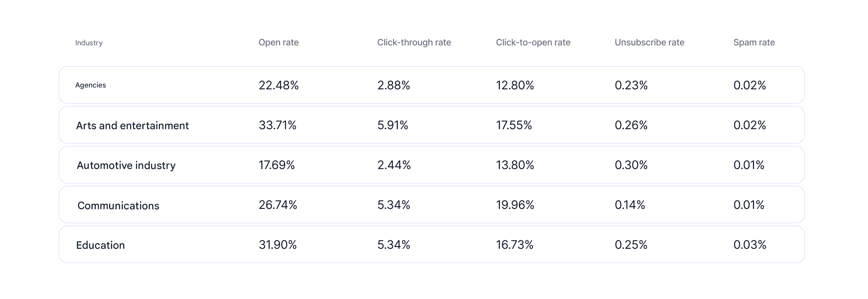868x299 pixels.
Task: Select the 33.71% open rate cell
Action: [x=278, y=125]
